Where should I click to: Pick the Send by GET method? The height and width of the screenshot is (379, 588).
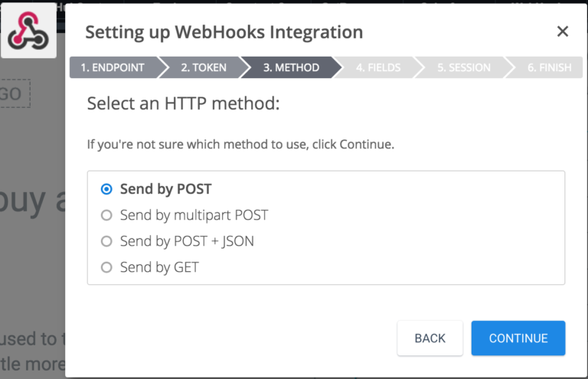(106, 267)
